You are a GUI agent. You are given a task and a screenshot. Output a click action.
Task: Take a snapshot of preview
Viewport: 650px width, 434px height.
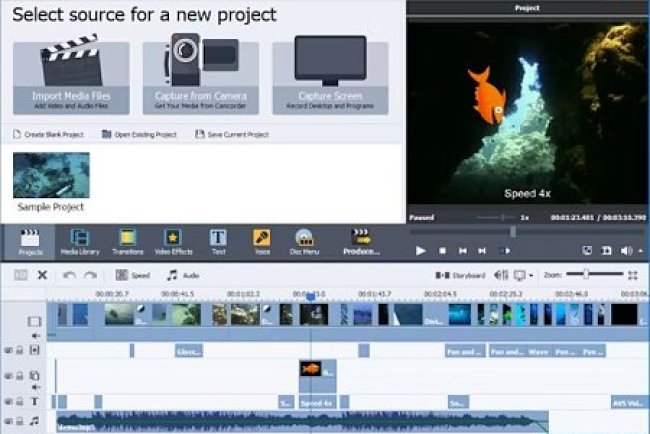tap(587, 250)
